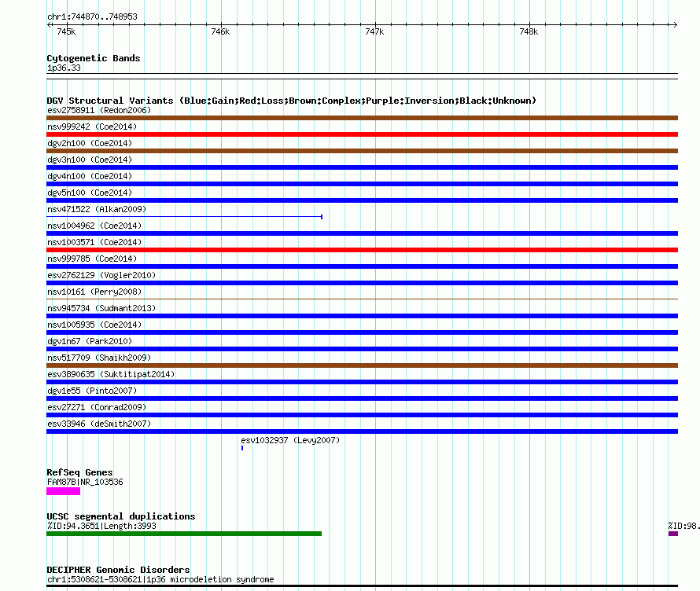Click the blue bar under dgv1n67 (Park2010)
This screenshot has width=700, height=591.
[362, 349]
